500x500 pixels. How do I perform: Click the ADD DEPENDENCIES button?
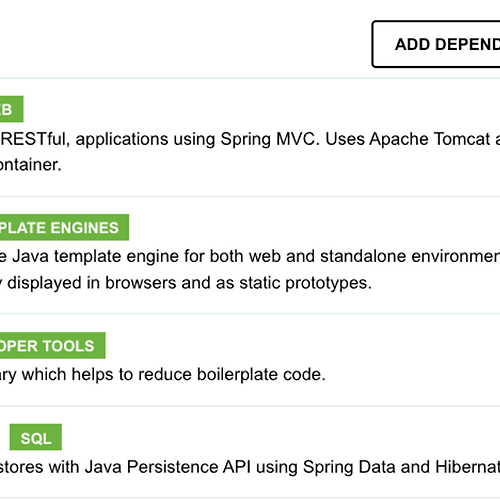[x=436, y=44]
